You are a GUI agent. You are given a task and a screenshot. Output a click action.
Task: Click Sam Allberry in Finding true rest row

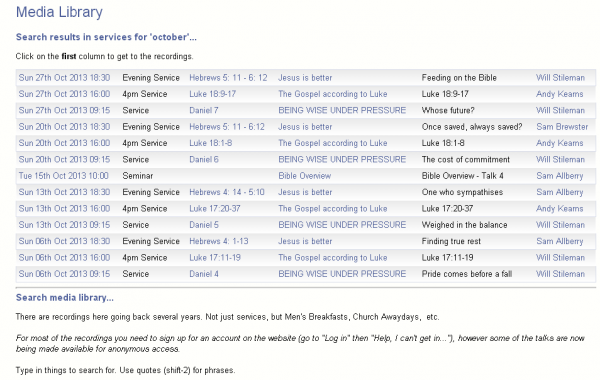[x=559, y=241]
